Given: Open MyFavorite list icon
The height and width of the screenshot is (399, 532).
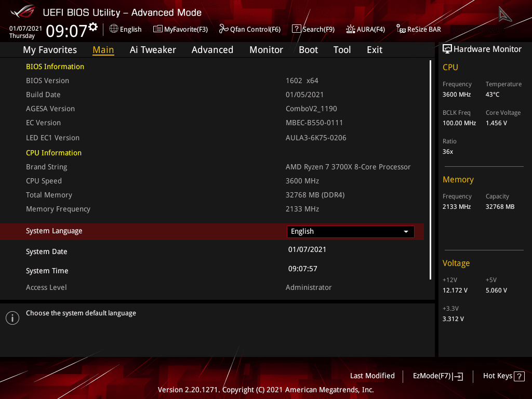Looking at the screenshot, I should tap(158, 29).
